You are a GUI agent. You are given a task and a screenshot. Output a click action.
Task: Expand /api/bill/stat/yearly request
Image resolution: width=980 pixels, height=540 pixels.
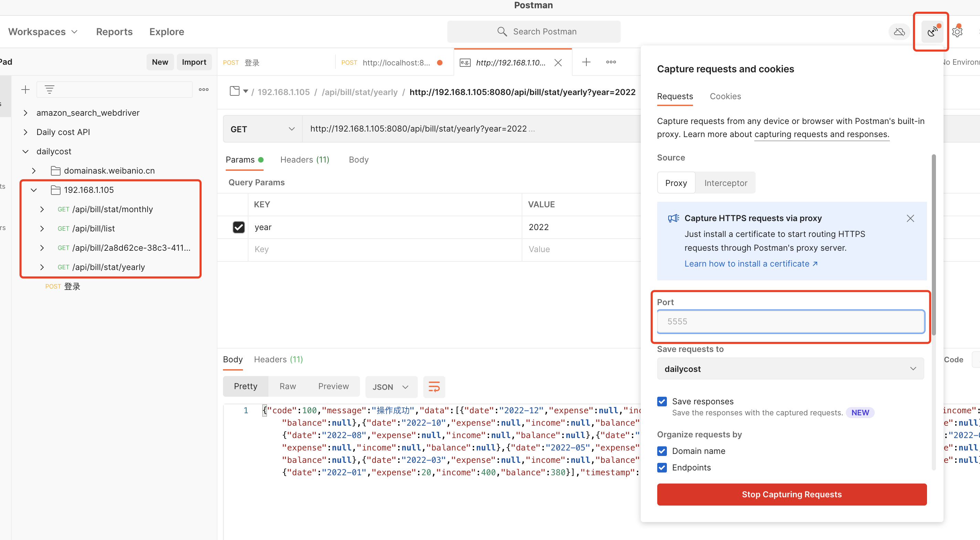[x=42, y=267]
